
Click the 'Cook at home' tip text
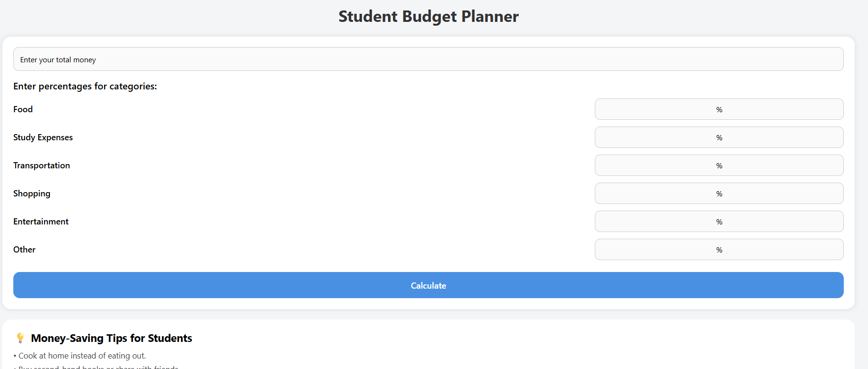[x=82, y=356]
